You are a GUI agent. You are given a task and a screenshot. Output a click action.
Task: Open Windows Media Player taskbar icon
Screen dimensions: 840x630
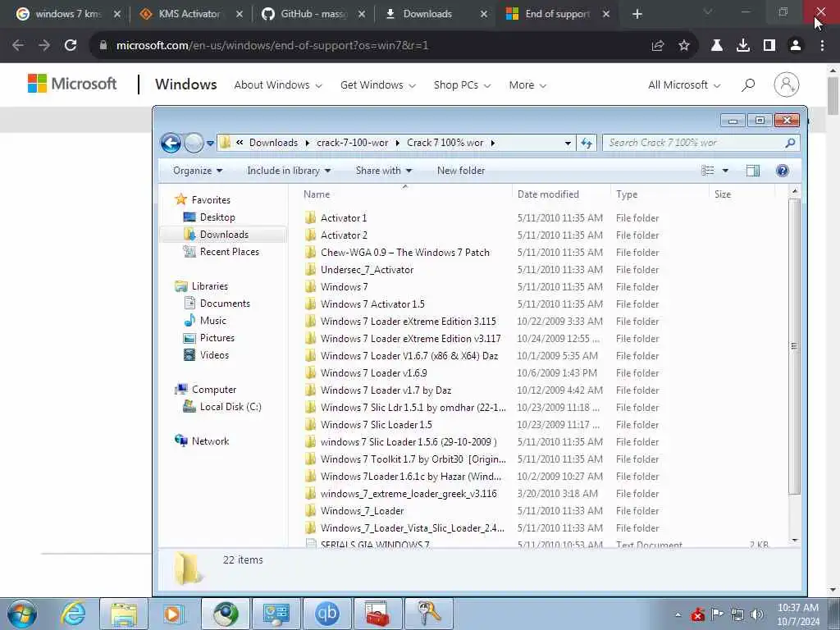tap(172, 614)
